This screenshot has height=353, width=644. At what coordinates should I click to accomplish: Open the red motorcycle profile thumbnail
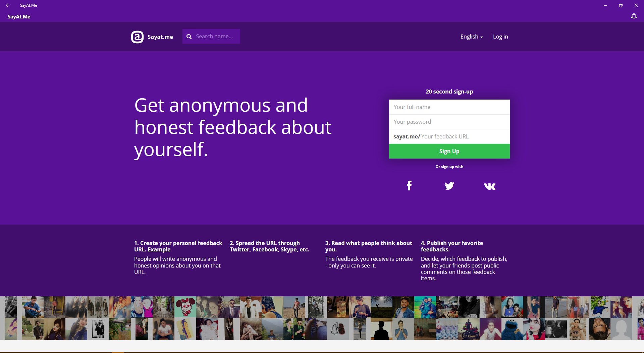click(x=469, y=329)
